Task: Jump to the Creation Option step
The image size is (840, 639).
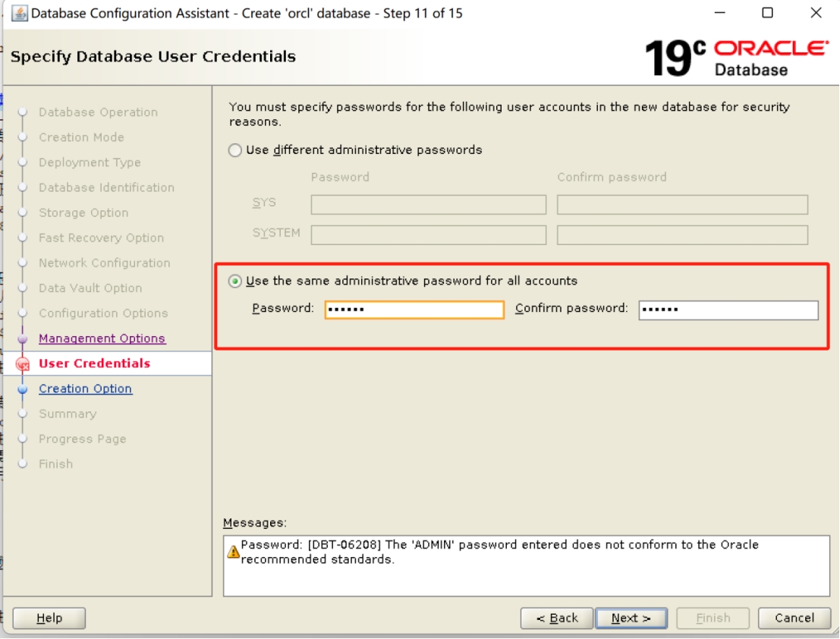Action: coord(85,389)
